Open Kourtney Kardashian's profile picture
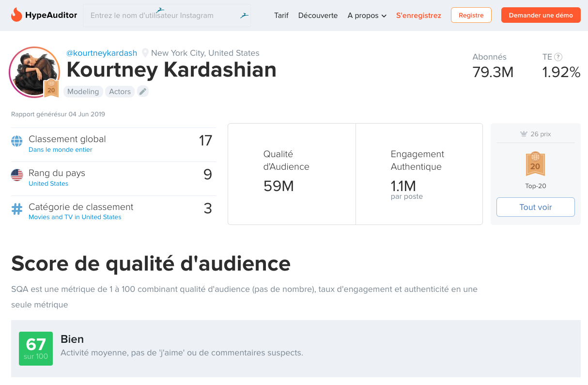 [x=34, y=72]
